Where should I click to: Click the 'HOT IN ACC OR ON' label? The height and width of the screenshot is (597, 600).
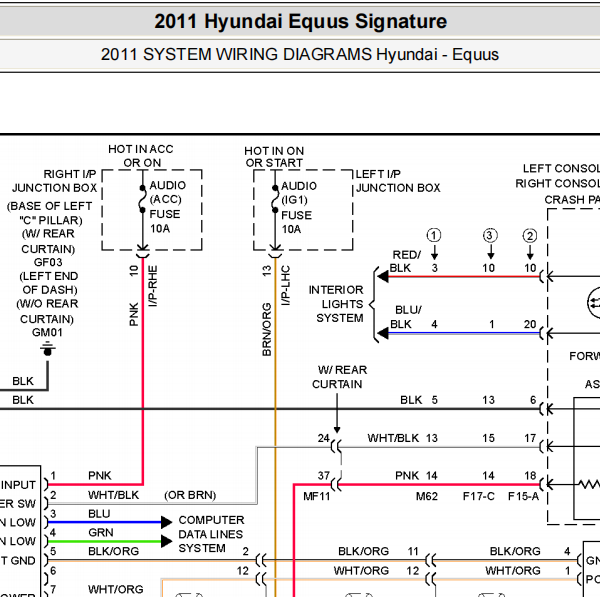pyautogui.click(x=141, y=156)
